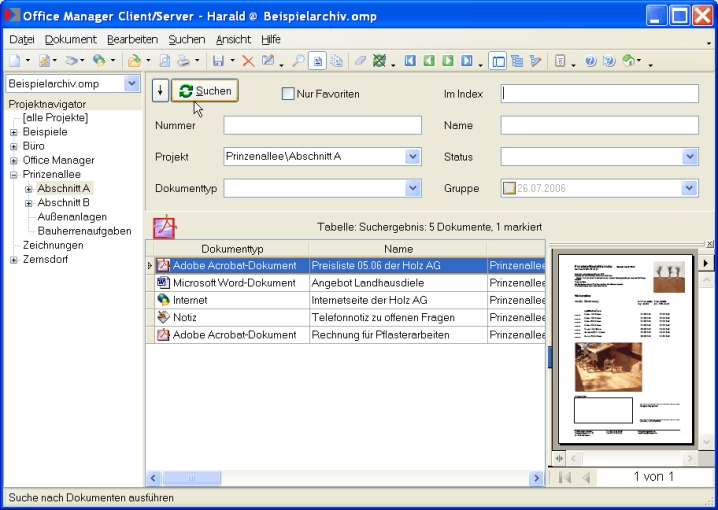Open the Ansicht menu

[x=233, y=39]
